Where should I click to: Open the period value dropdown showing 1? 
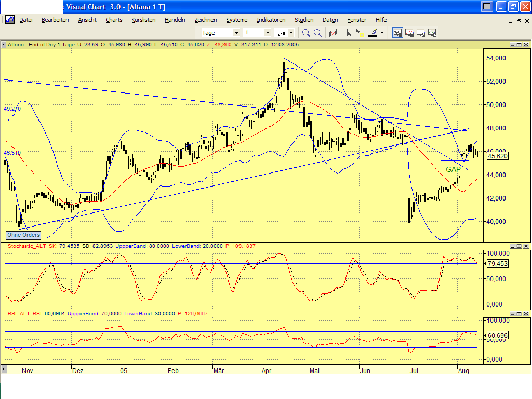click(268, 32)
